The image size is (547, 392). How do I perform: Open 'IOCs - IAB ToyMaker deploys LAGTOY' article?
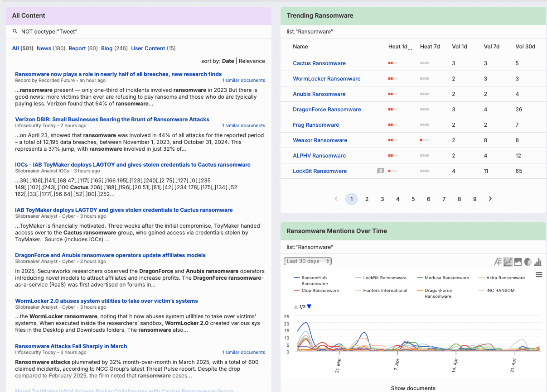pos(133,165)
